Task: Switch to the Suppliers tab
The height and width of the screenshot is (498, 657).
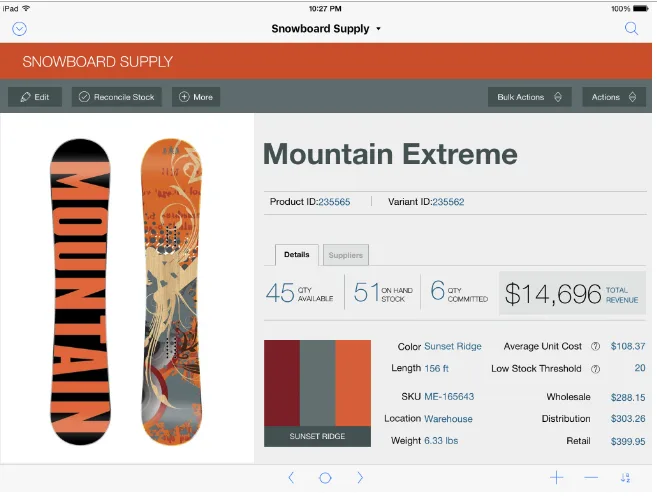Action: click(x=346, y=255)
